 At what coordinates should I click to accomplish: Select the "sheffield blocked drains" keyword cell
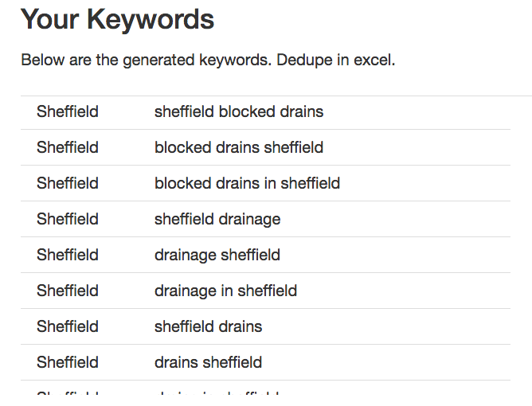(239, 111)
